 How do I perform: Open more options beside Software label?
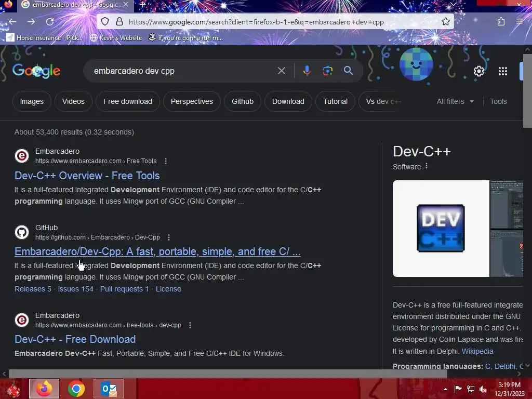point(427,166)
